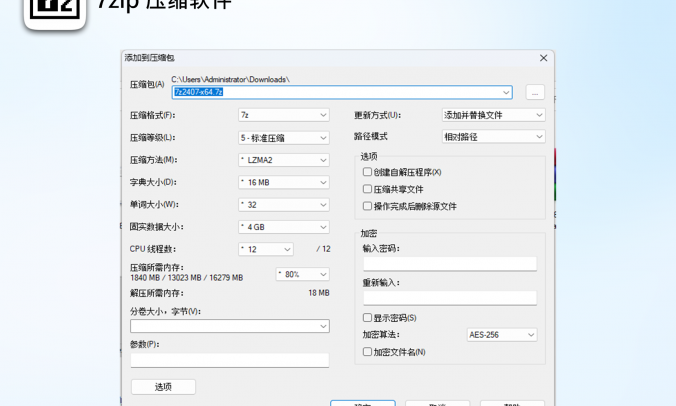
Task: Click the / 12 total thread count text
Action: pos(323,249)
